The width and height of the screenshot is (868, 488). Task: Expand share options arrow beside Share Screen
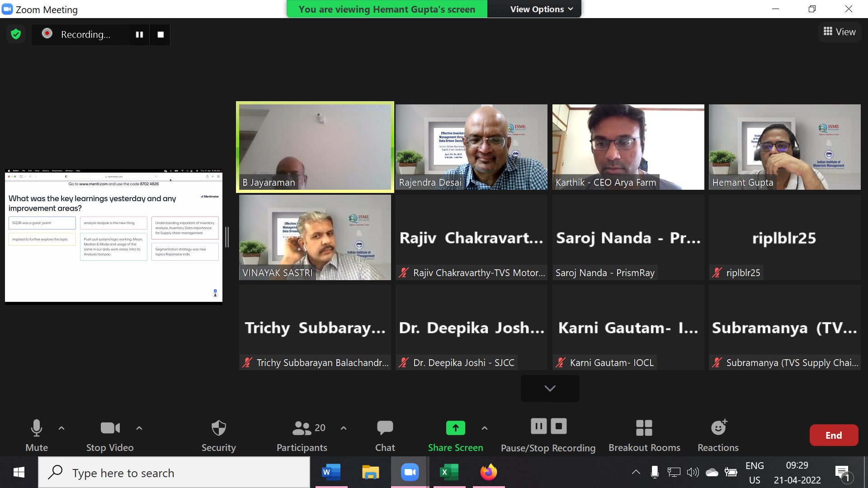pos(485,428)
